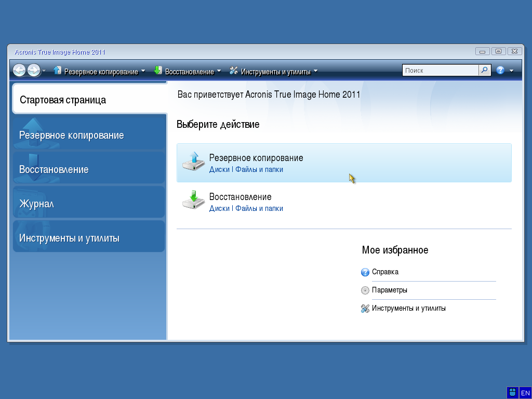
Task: Click the backup disk icon with blue arrow
Action: tap(193, 161)
